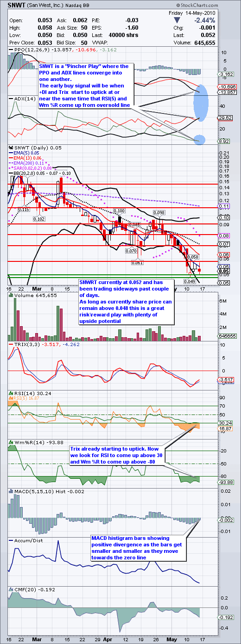Image resolution: width=241 pixels, height=644 pixels.
Task: Click the company name (San West, Inc.)
Action: (x=46, y=6)
